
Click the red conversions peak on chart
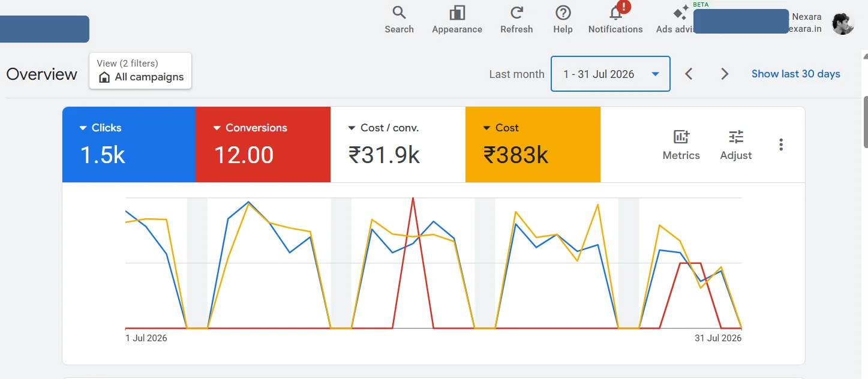point(413,198)
